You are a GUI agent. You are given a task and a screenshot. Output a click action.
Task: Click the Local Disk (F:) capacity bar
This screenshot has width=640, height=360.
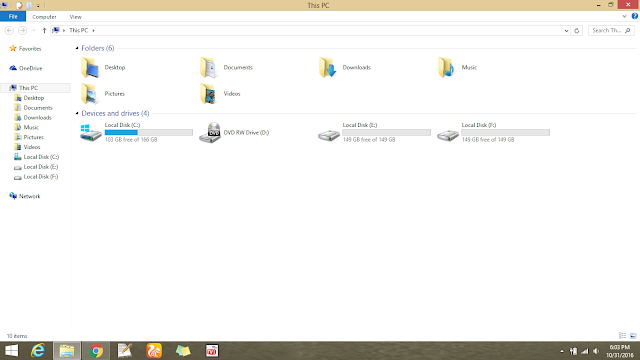pyautogui.click(x=506, y=132)
